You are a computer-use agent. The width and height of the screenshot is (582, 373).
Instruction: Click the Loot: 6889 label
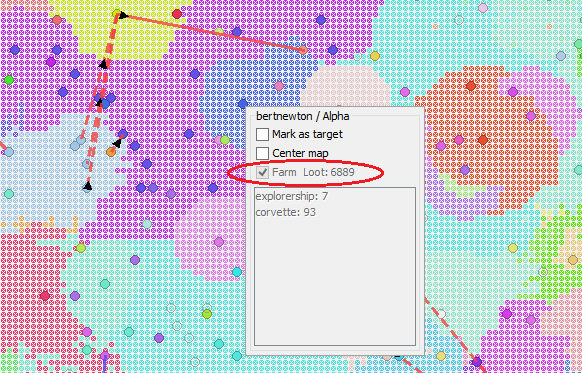(x=329, y=172)
